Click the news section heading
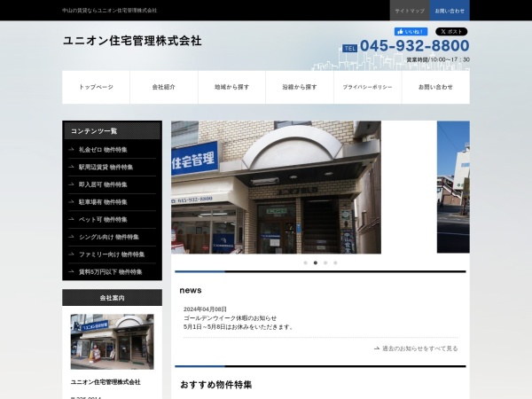Screen dimensions: 532x399 [191, 291]
